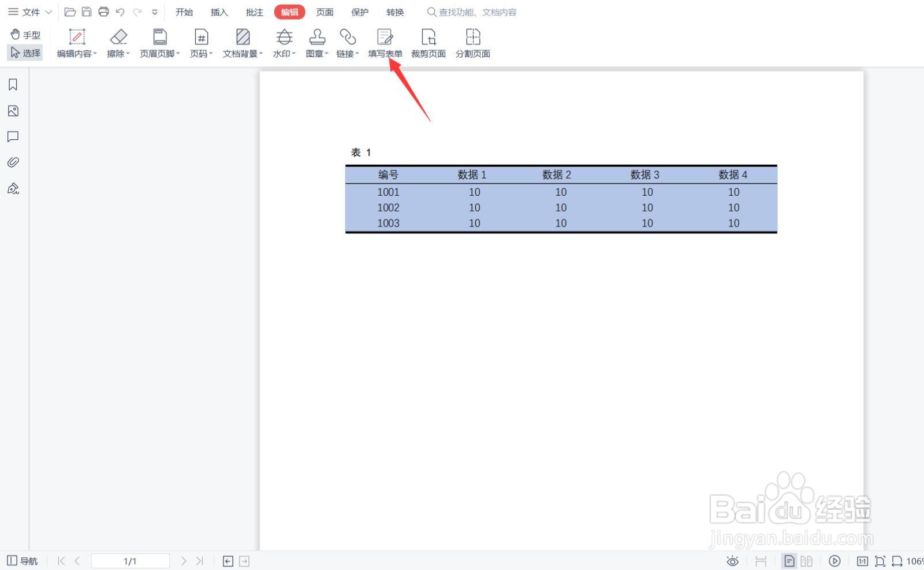Click the open folder icon
This screenshot has width=924, height=570.
[70, 12]
